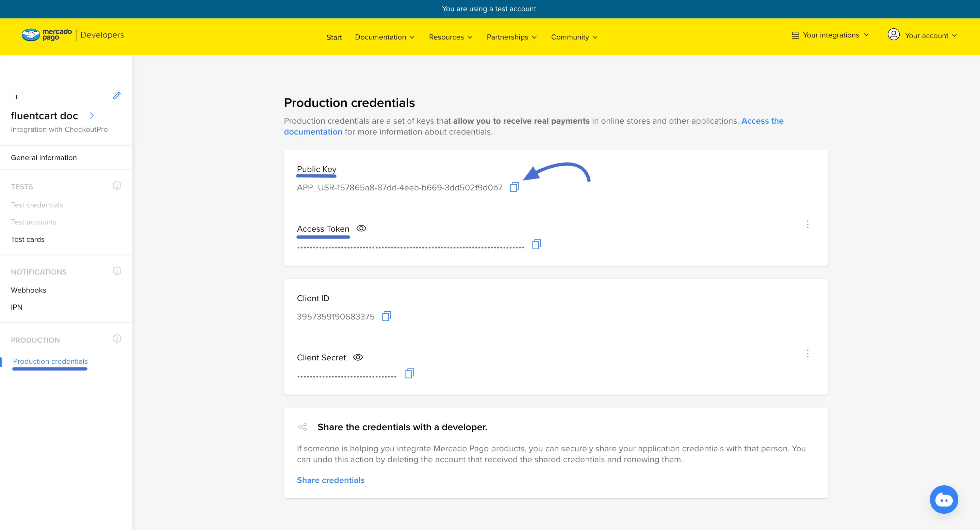This screenshot has width=980, height=530.
Task: Copy the Access Token
Action: click(x=536, y=244)
